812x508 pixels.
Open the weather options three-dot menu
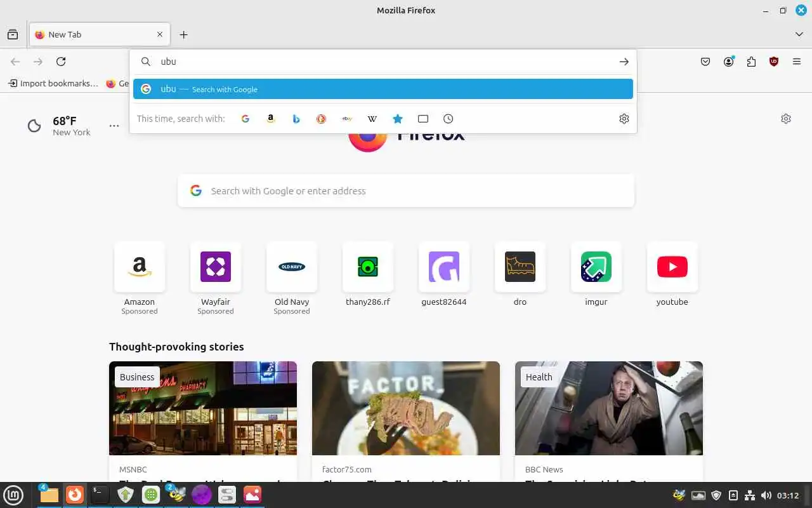(114, 126)
